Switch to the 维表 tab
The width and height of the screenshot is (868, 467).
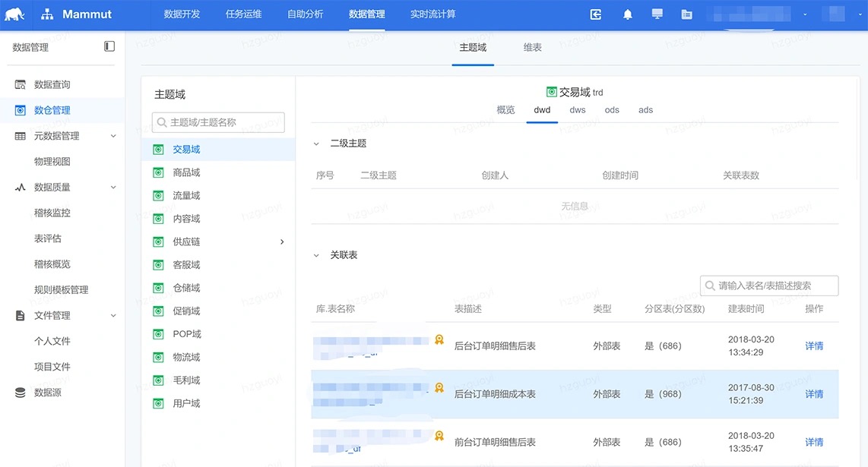coord(532,48)
